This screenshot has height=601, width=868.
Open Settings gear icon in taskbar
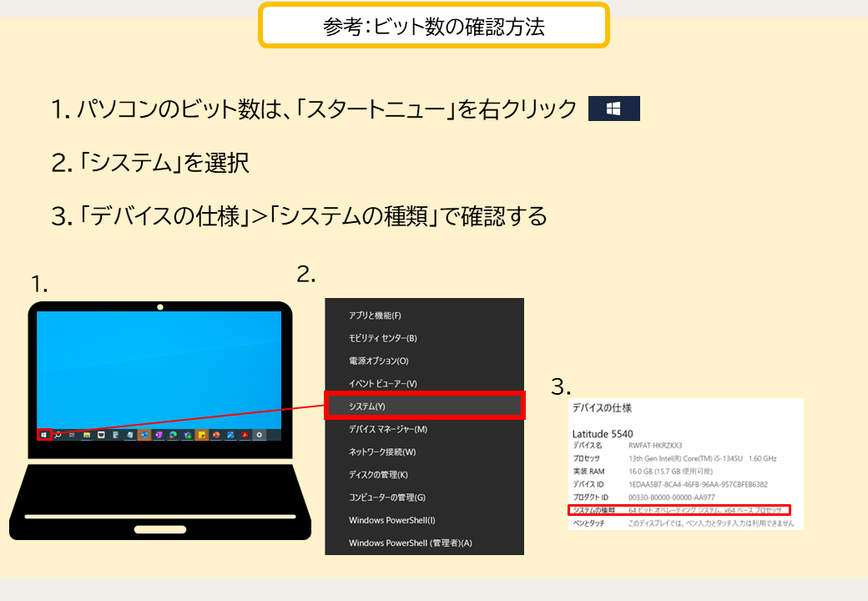pos(259,435)
